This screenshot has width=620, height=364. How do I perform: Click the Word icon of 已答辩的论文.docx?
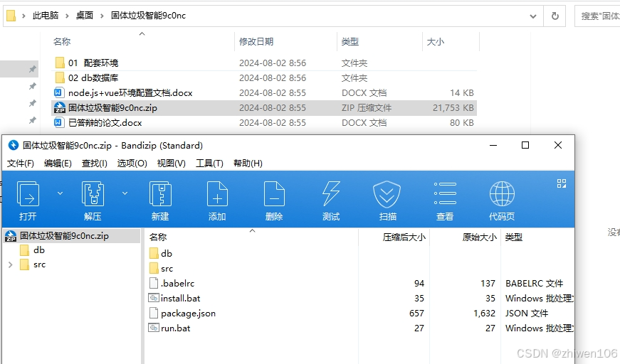click(58, 123)
